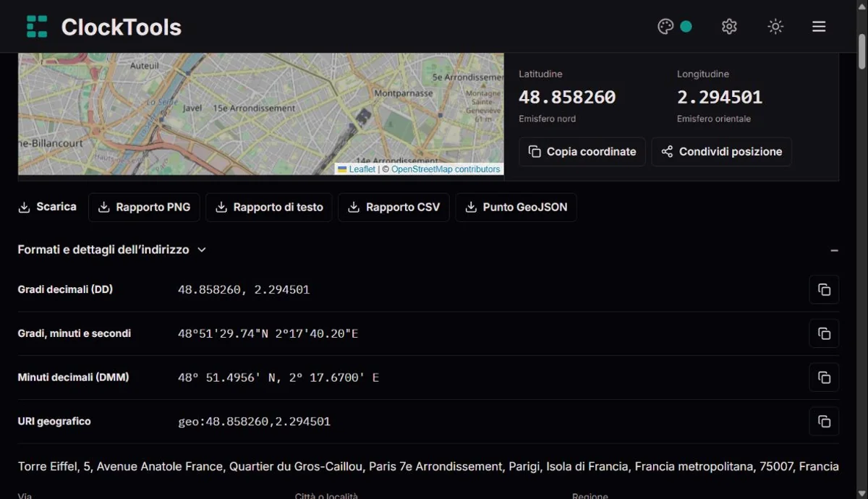Copy Gradi, minuti e secondi value
Viewport: 868px width, 499px height.
(x=824, y=333)
